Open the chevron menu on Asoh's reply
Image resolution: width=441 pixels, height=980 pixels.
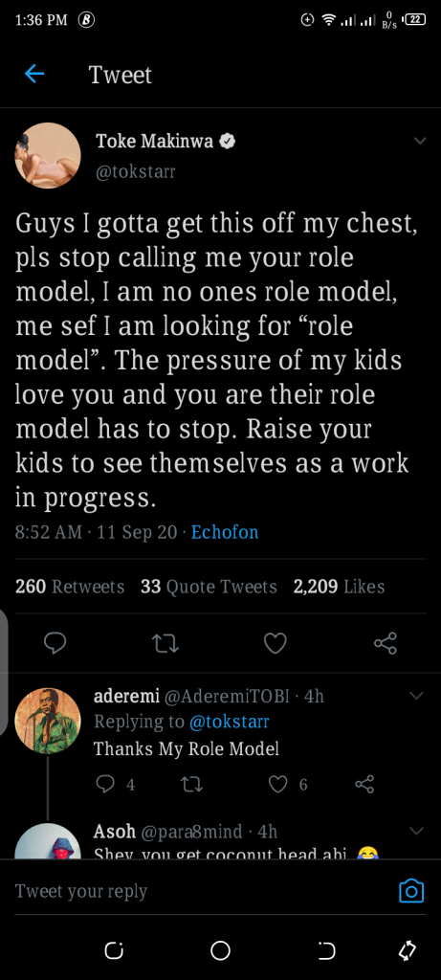pyautogui.click(x=416, y=831)
